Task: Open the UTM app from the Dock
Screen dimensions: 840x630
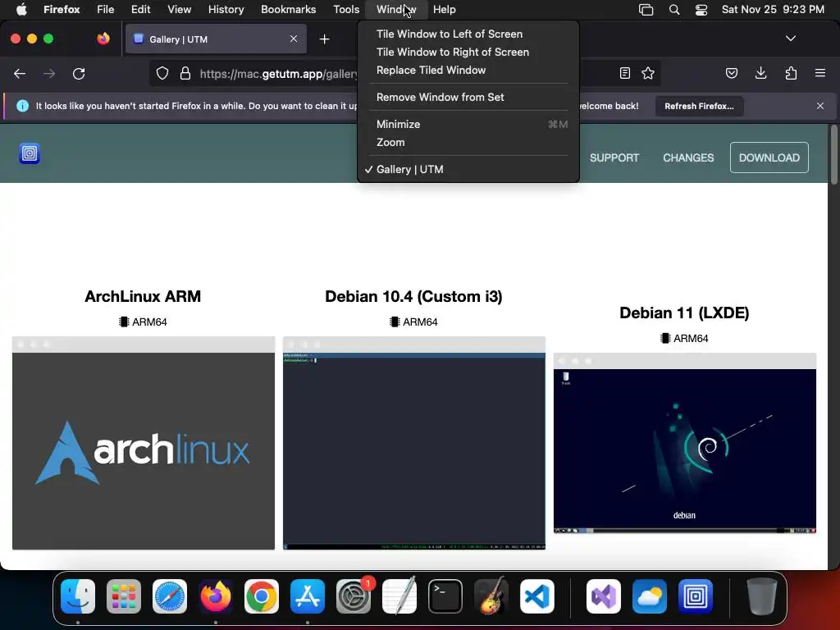Action: click(696, 596)
